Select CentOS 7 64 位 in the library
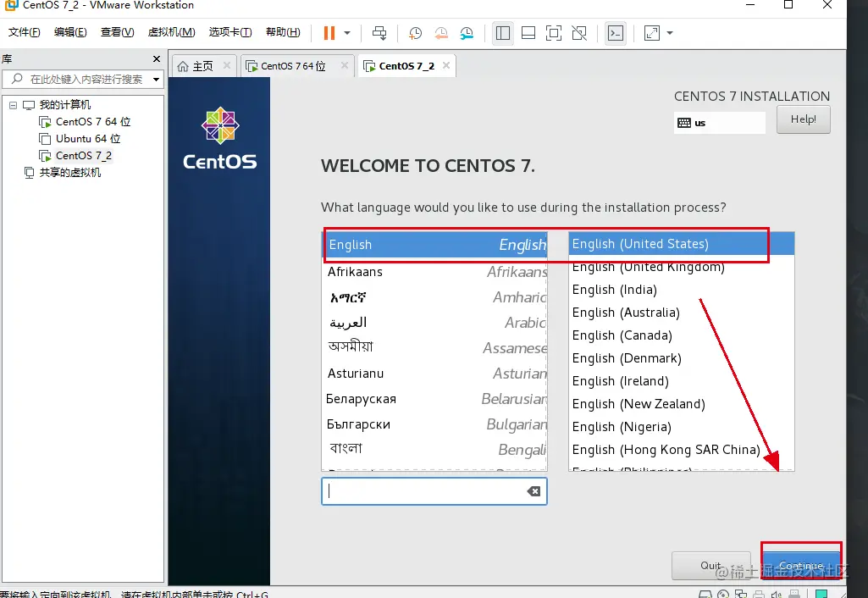The height and width of the screenshot is (598, 868). click(93, 122)
